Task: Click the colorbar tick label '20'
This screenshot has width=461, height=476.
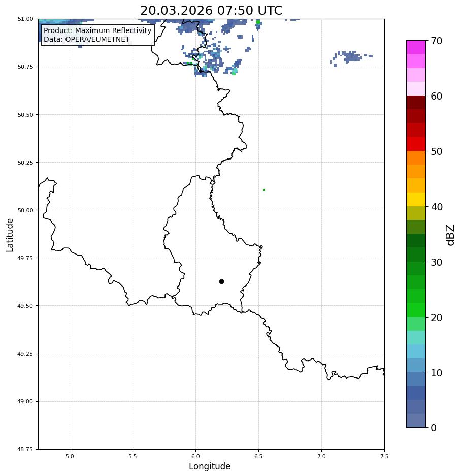Action: (x=437, y=318)
